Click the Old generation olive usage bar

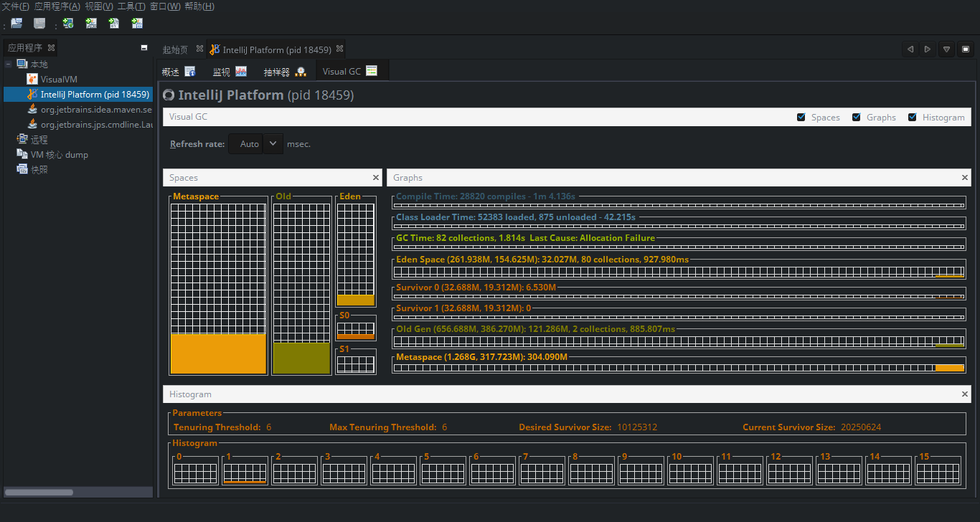302,358
